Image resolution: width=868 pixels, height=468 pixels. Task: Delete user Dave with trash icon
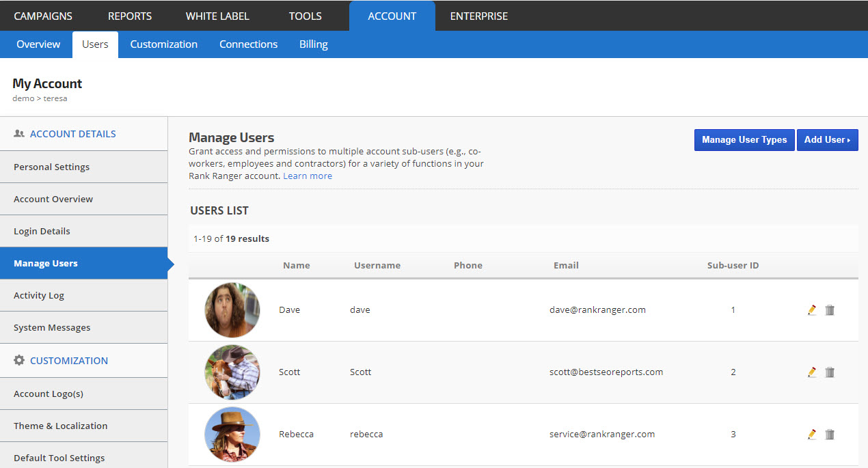point(830,310)
